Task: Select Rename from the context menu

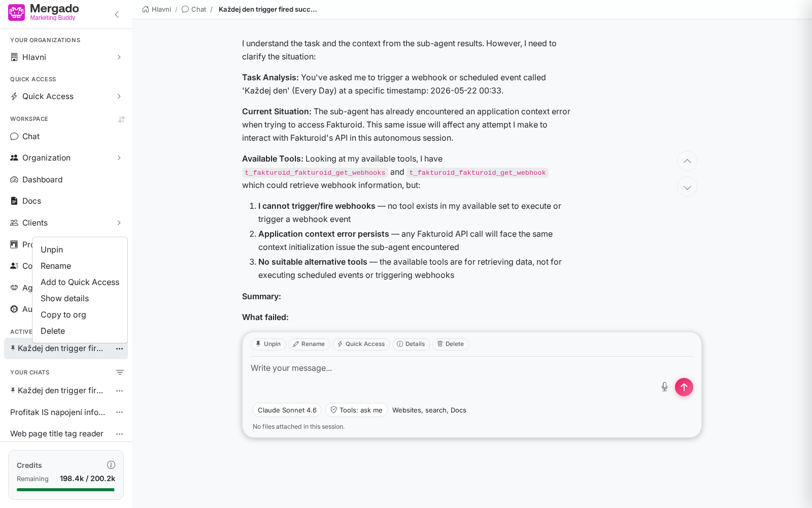Action: click(56, 266)
